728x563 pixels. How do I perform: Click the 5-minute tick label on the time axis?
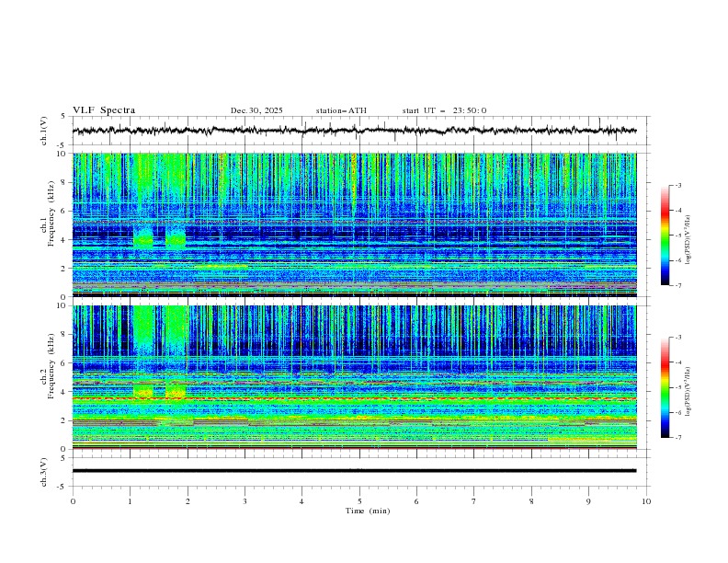pos(359,501)
